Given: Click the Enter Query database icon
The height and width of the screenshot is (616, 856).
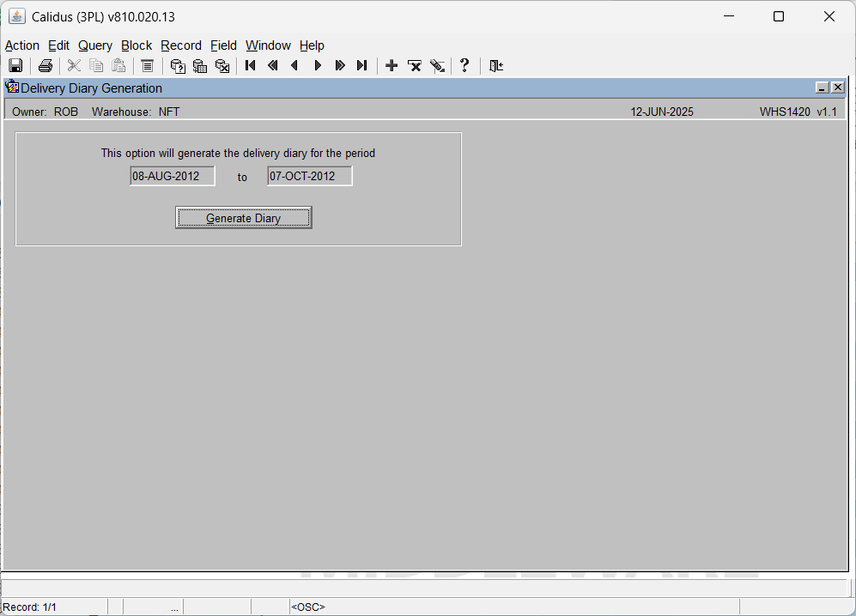Looking at the screenshot, I should click(178, 66).
